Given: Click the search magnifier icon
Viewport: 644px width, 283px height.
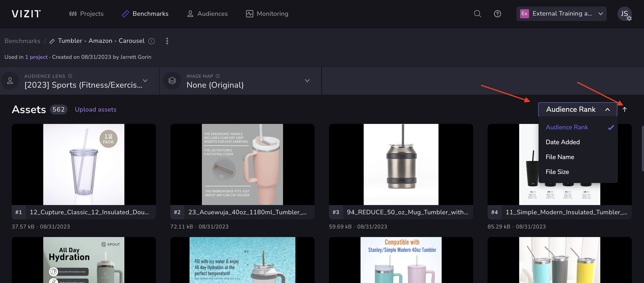Looking at the screenshot, I should (x=477, y=14).
